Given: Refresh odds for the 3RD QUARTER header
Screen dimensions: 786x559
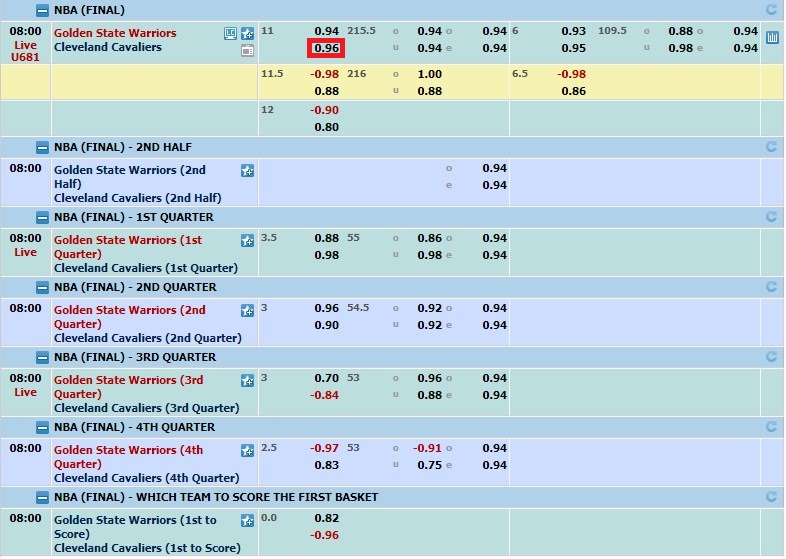Looking at the screenshot, I should pyautogui.click(x=771, y=357).
